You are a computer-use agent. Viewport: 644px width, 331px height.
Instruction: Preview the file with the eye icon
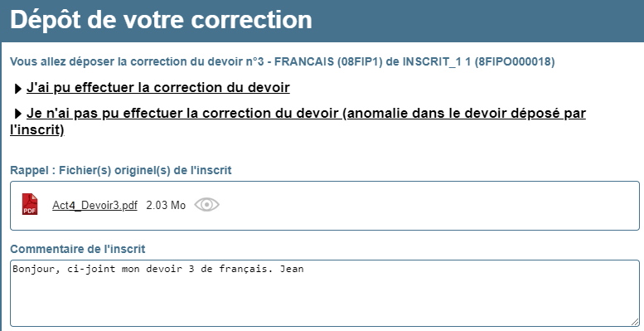coord(206,204)
